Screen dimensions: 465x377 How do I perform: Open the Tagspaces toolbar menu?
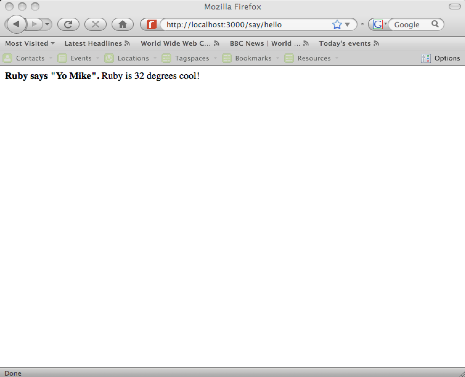pyautogui.click(x=192, y=58)
